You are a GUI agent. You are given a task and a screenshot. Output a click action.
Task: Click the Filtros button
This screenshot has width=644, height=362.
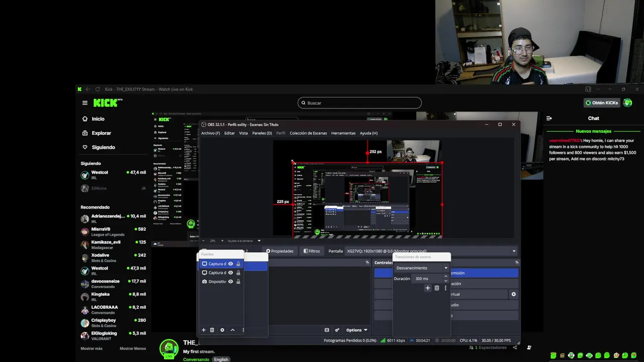click(x=311, y=251)
